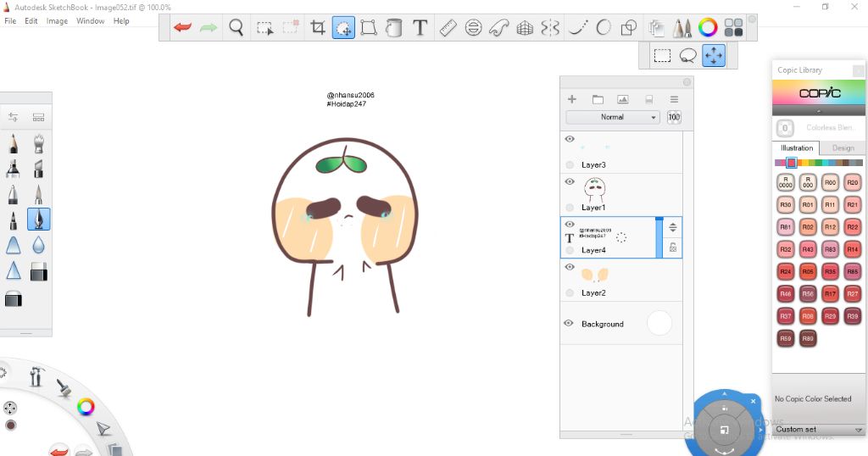Select the Layer2 thumbnail
868x456 pixels.
coord(593,275)
